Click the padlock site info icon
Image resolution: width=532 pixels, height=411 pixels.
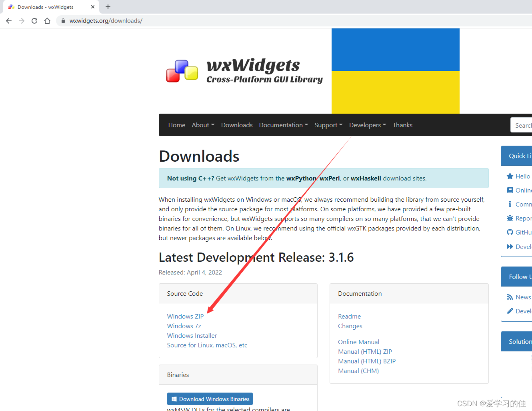(x=63, y=21)
